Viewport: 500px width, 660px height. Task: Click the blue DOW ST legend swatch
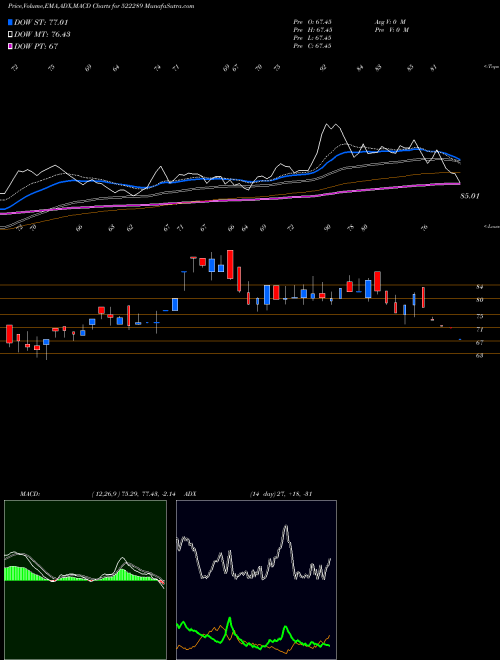click(x=10, y=22)
